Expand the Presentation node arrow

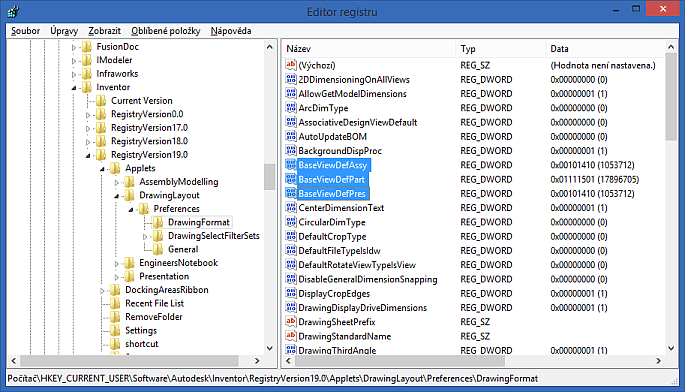pyautogui.click(x=116, y=278)
